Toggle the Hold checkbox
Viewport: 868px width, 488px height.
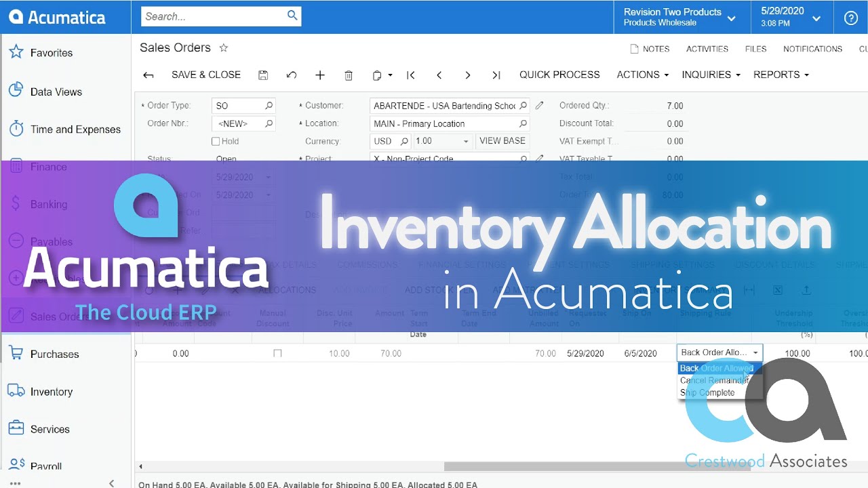point(216,142)
